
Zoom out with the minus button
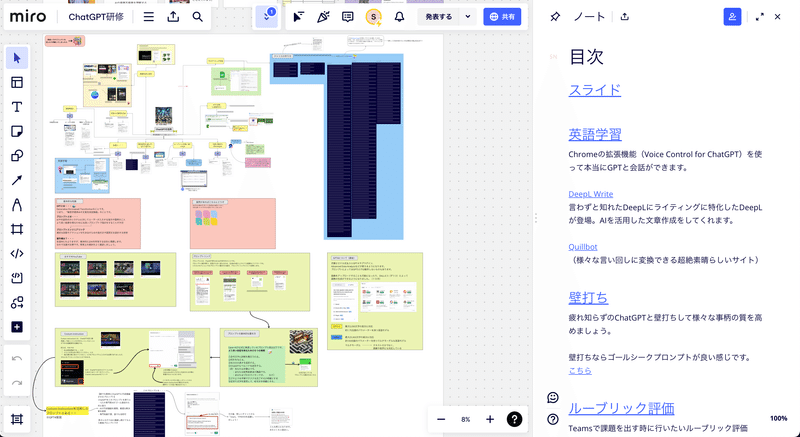[441, 419]
